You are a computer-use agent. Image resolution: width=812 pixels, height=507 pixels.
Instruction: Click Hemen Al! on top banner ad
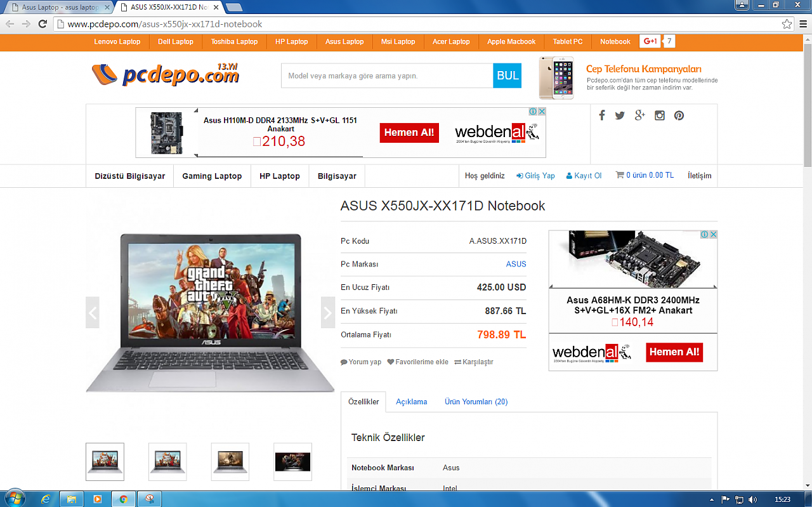(409, 133)
